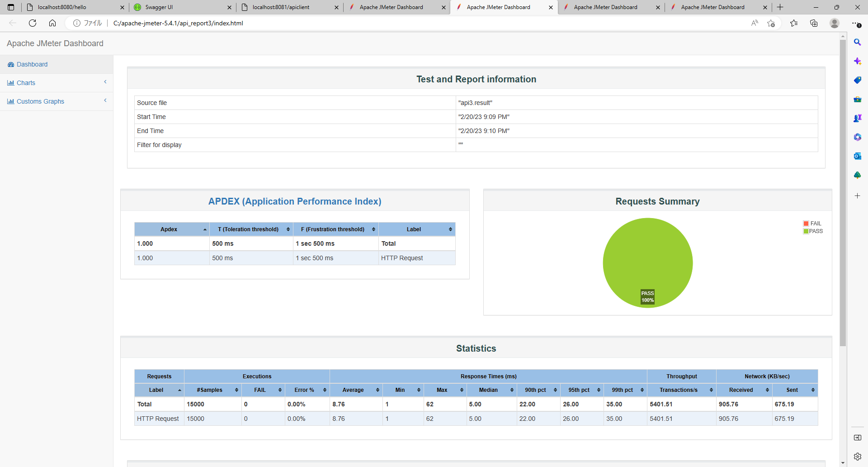Open a new browser tab
868x467 pixels.
coord(780,7)
